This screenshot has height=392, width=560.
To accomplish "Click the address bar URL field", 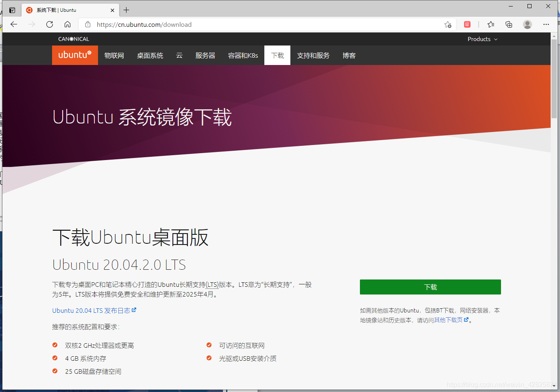I will [266, 24].
